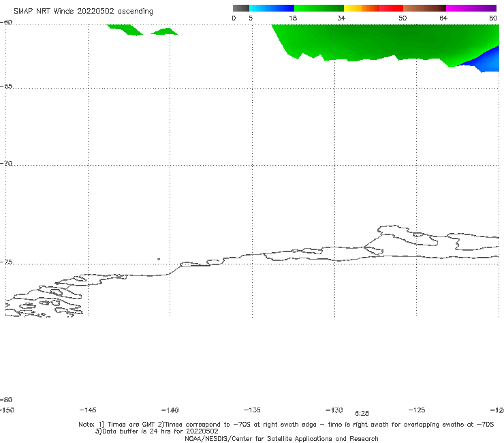
Task: Pick the cyan-to-blue segment of the color scale
Action: 272,8
